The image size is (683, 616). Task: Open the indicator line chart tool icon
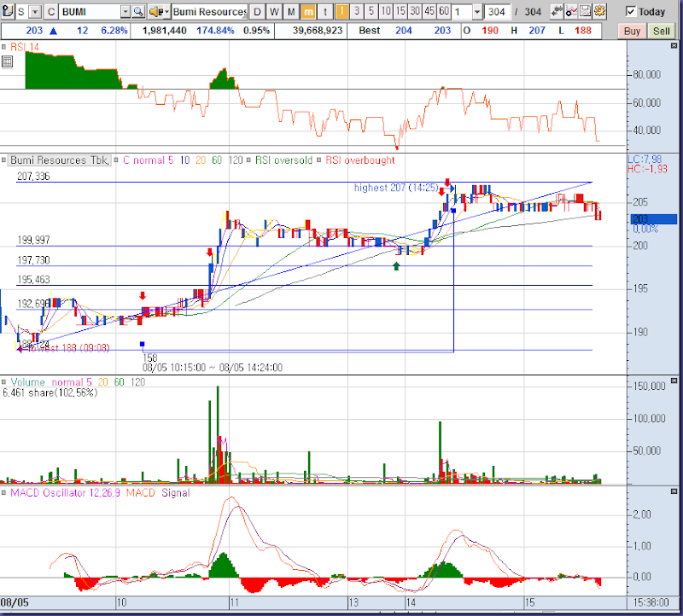[571, 12]
